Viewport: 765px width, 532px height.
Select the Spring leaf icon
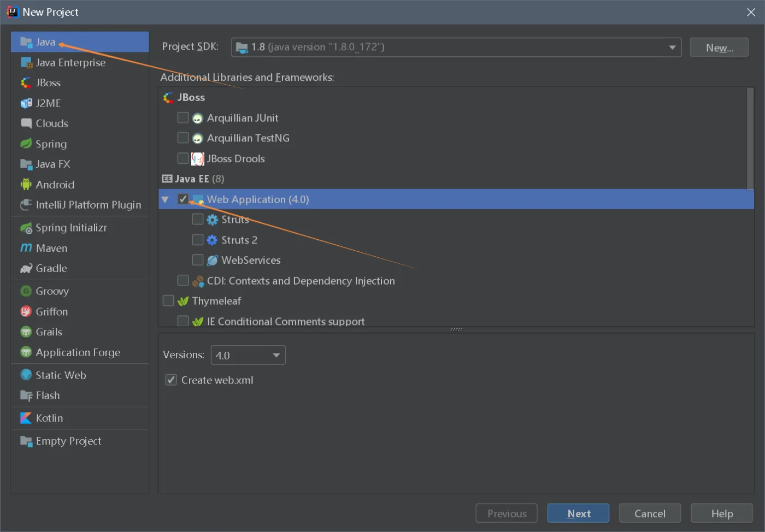pyautogui.click(x=26, y=144)
